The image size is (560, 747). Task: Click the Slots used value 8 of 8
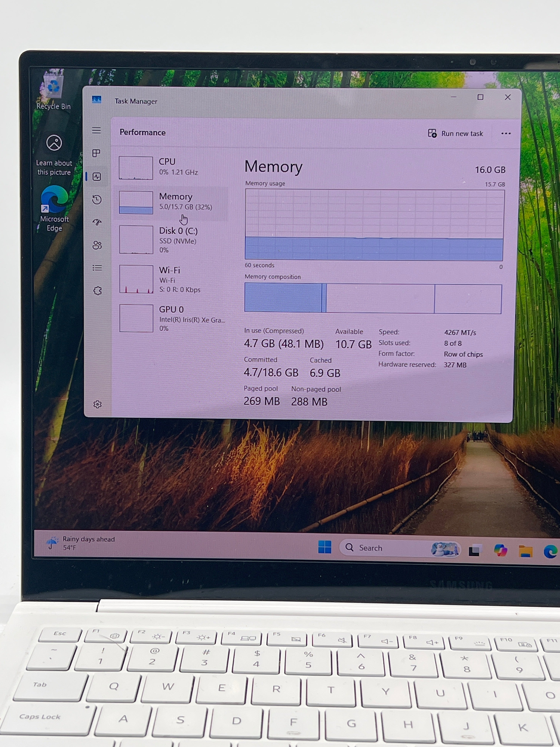453,343
